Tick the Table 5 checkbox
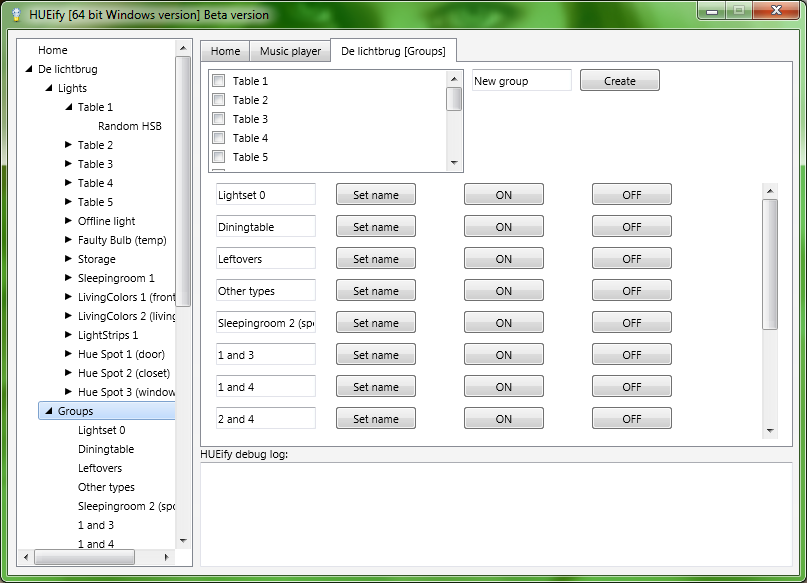Viewport: 807px width, 583px height. coord(219,157)
